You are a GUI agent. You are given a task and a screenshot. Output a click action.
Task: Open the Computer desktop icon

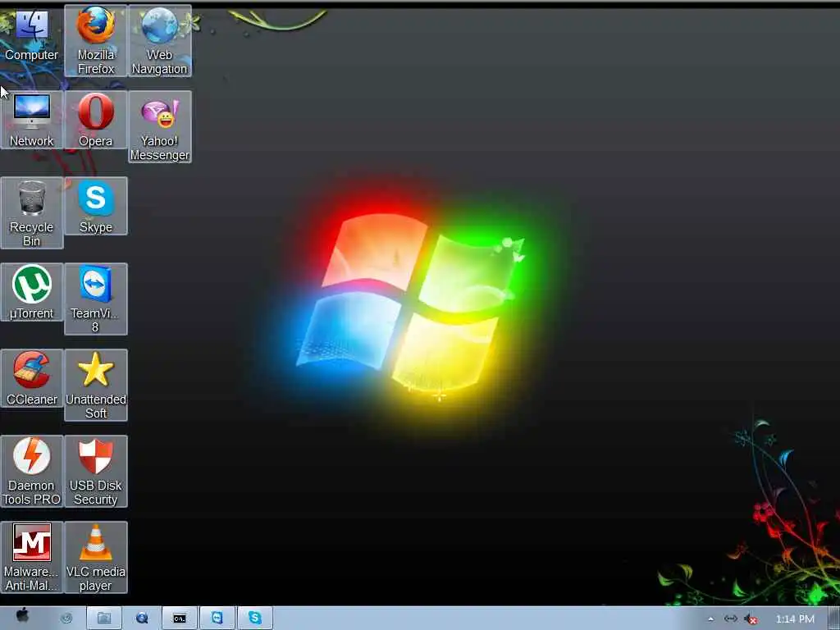32,34
